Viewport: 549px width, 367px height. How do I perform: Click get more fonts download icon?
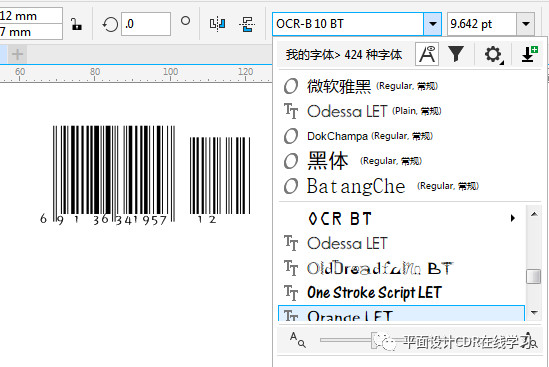click(x=529, y=54)
